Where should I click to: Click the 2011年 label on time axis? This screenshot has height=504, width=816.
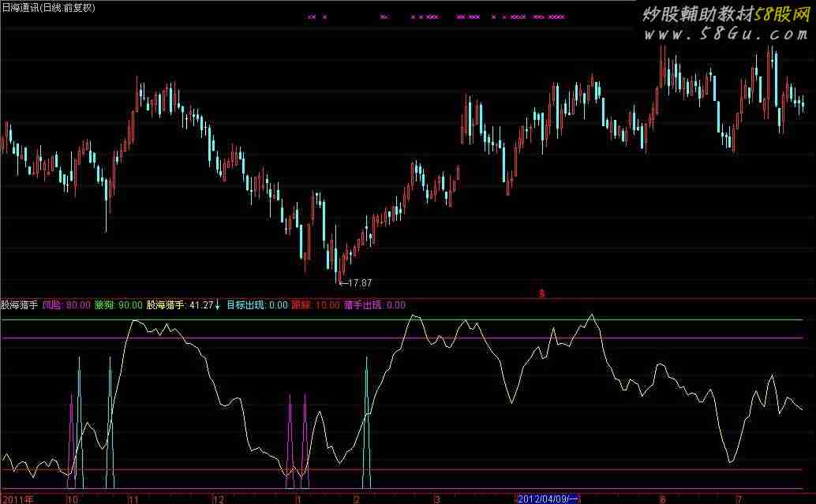(x=17, y=499)
